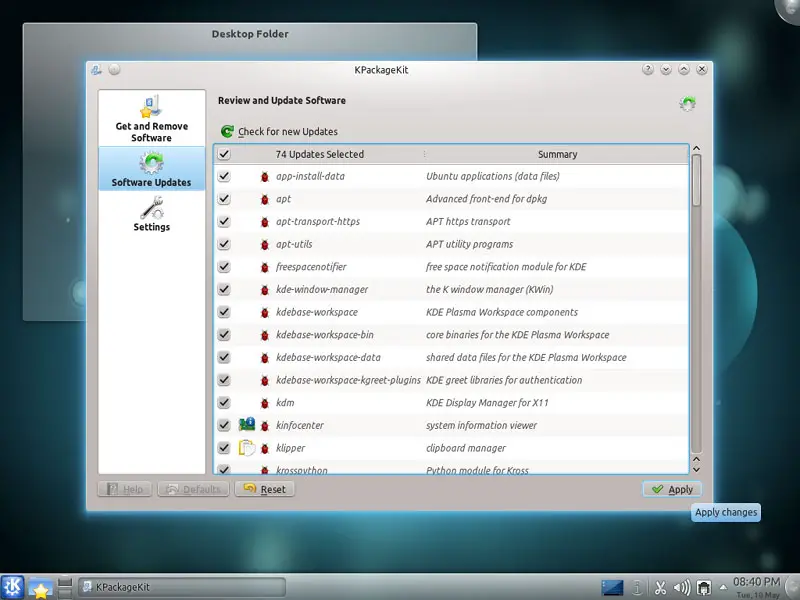Click the bug icon left of klipper name
Screen dimensions: 800x600
[264, 448]
